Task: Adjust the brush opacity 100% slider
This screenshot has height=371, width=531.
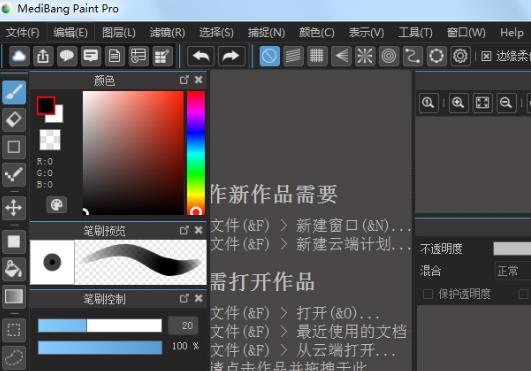Action: [100, 348]
